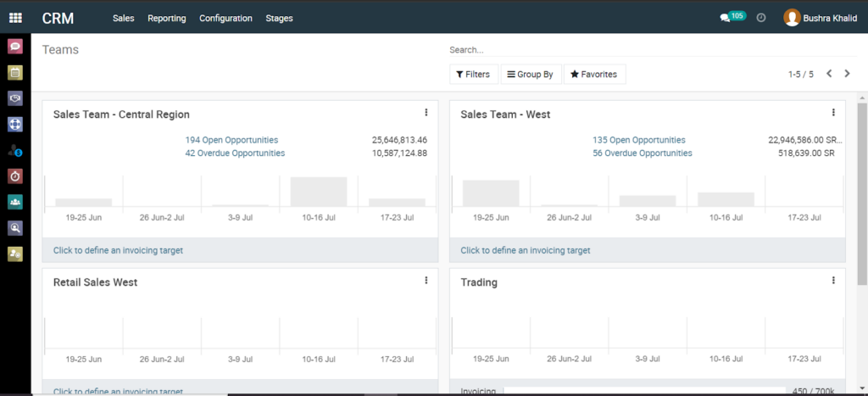This screenshot has width=868, height=396.
Task: Open the yellow Calendar sidebar icon
Action: click(x=15, y=73)
